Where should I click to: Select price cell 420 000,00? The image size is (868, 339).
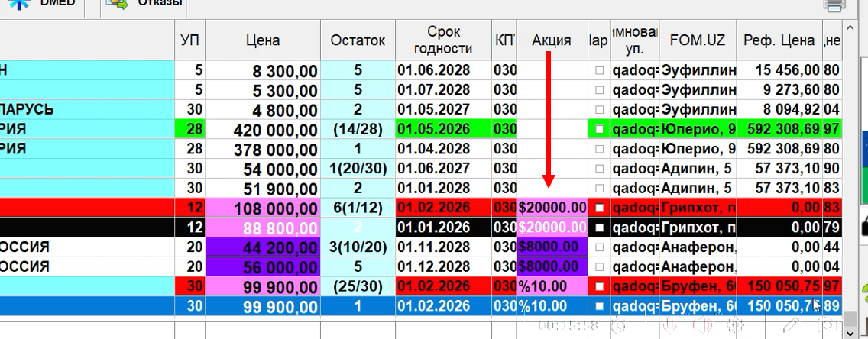tap(263, 129)
